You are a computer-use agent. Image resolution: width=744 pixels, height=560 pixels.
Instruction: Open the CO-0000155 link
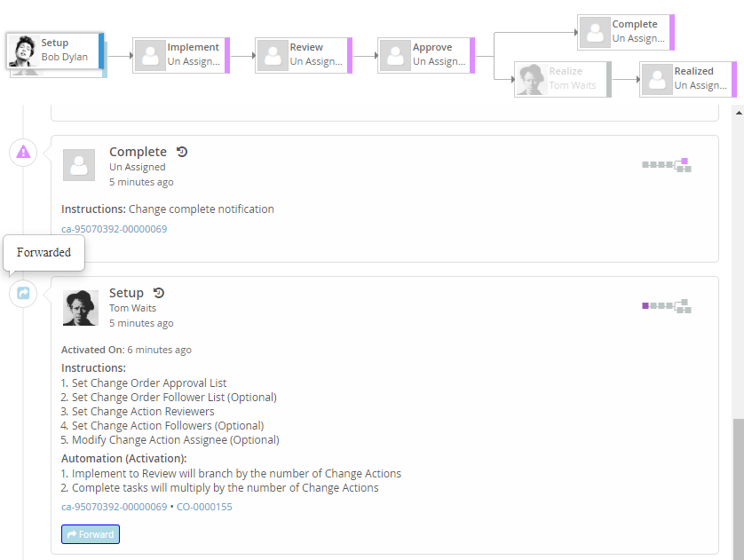click(203, 507)
